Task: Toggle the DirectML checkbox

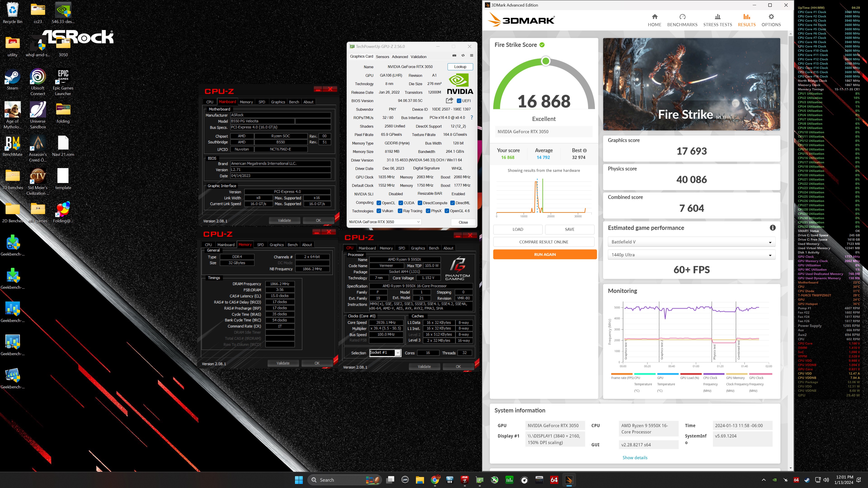Action: (453, 203)
